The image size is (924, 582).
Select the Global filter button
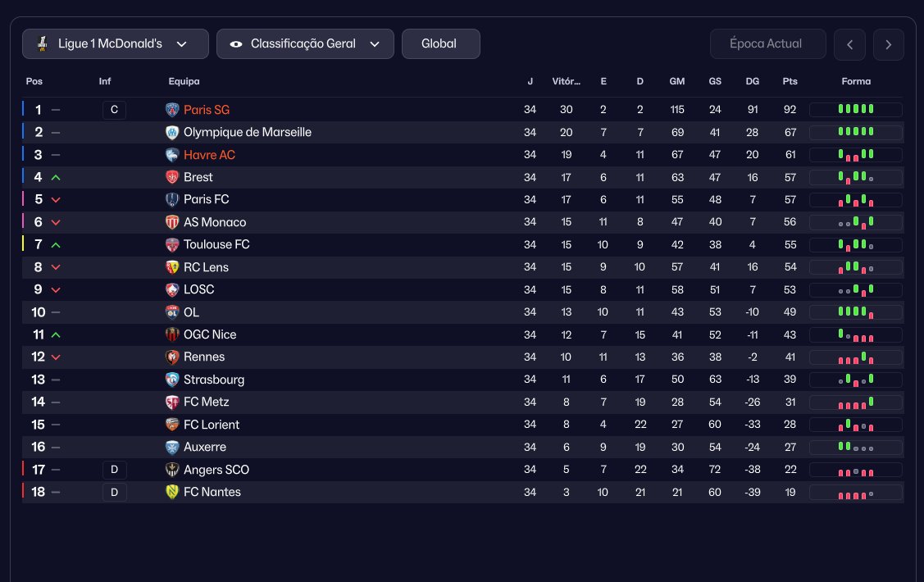440,44
